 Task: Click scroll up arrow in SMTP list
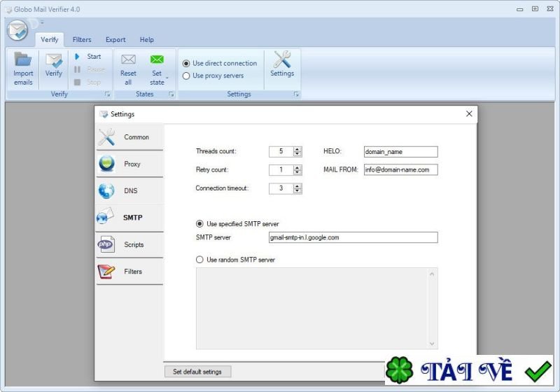(x=432, y=274)
